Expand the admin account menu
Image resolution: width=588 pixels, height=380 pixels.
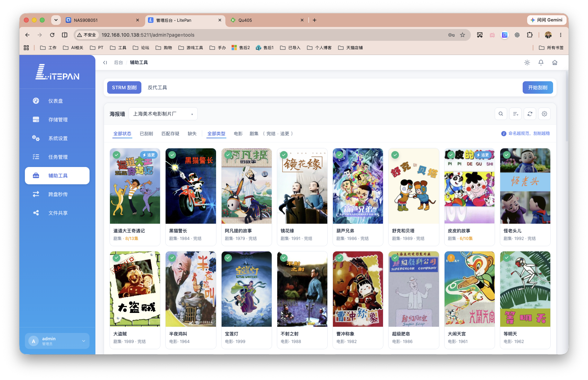[x=57, y=341]
